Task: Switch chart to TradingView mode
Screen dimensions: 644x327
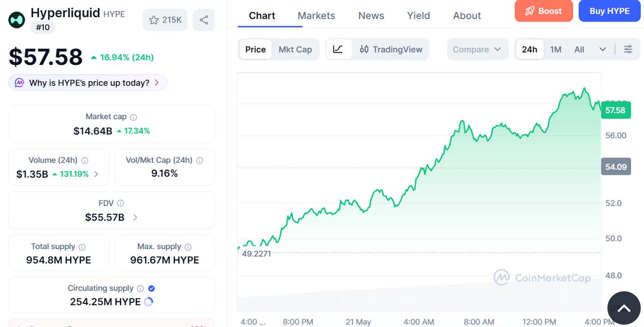Action: 391,49
